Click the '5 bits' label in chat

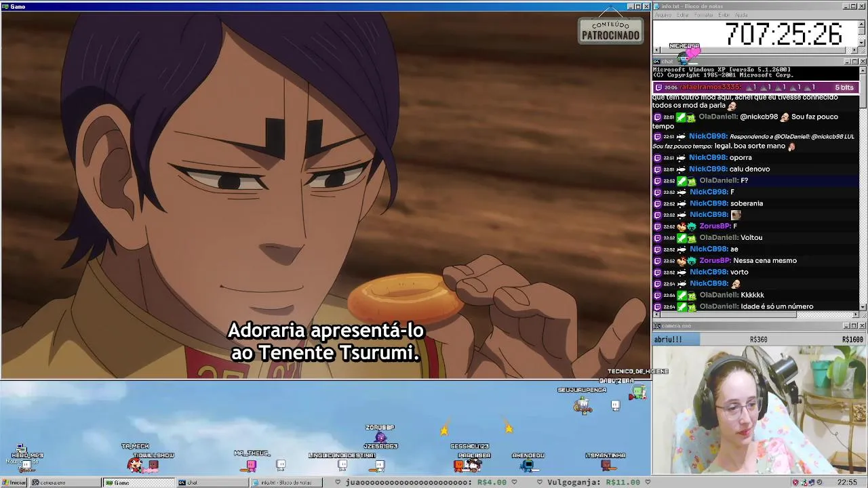pos(844,87)
